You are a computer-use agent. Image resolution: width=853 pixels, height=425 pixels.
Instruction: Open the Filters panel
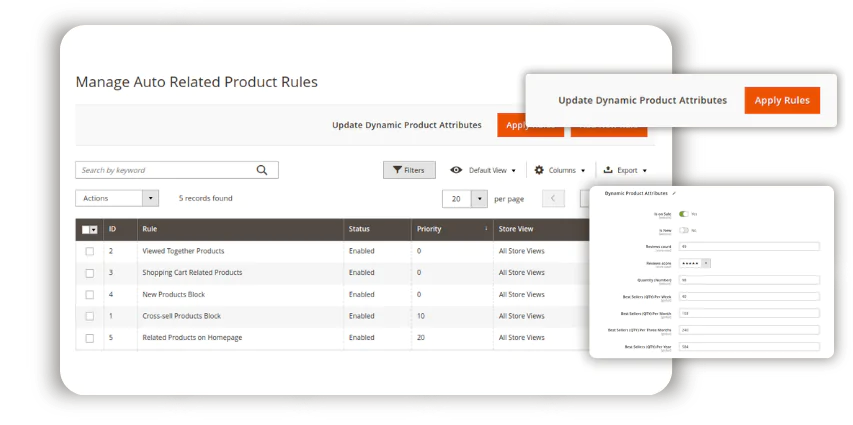point(409,170)
